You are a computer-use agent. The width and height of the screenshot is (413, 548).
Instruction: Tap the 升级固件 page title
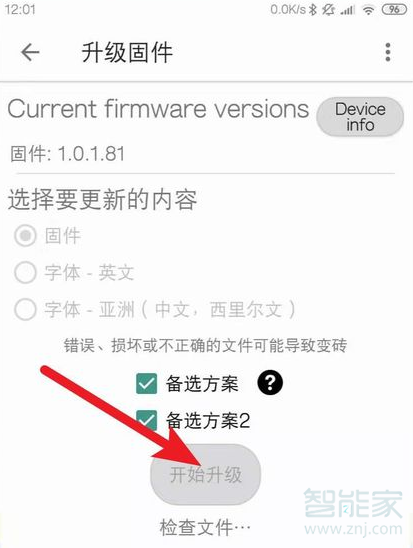click(127, 53)
